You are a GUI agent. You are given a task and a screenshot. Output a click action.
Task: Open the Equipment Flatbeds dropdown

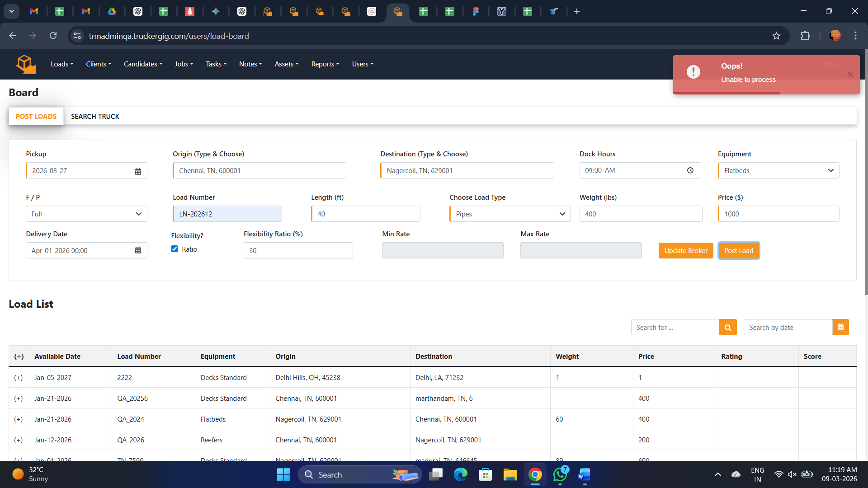[x=778, y=171]
